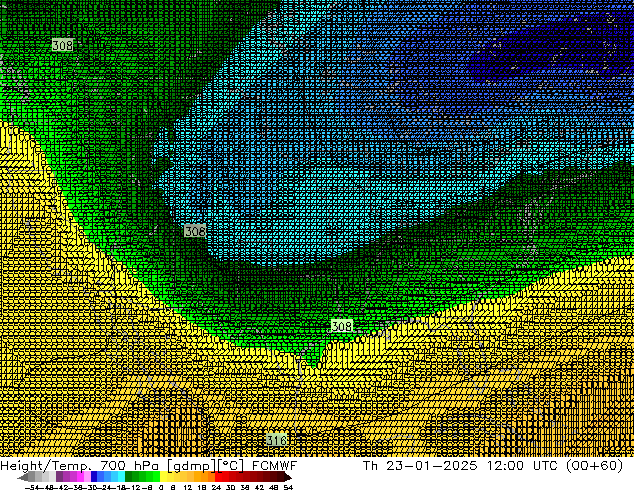Viewport: 634px width, 490px height.
Task: Click the "[gdmp]" unit label
Action: pyautogui.click(x=190, y=465)
